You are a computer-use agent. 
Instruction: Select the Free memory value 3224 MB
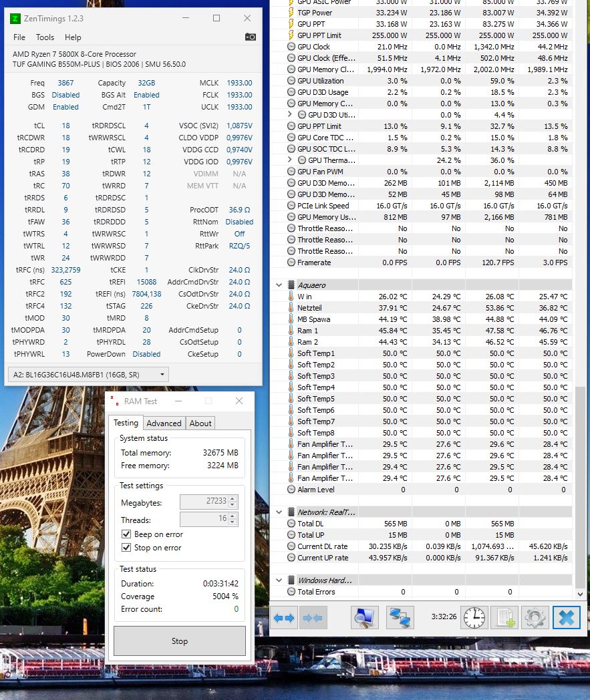click(223, 465)
